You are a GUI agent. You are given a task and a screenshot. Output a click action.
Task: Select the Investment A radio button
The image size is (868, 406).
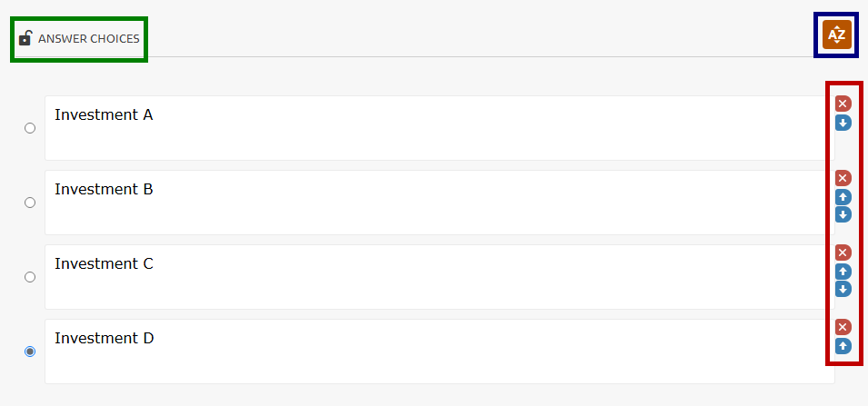30,128
